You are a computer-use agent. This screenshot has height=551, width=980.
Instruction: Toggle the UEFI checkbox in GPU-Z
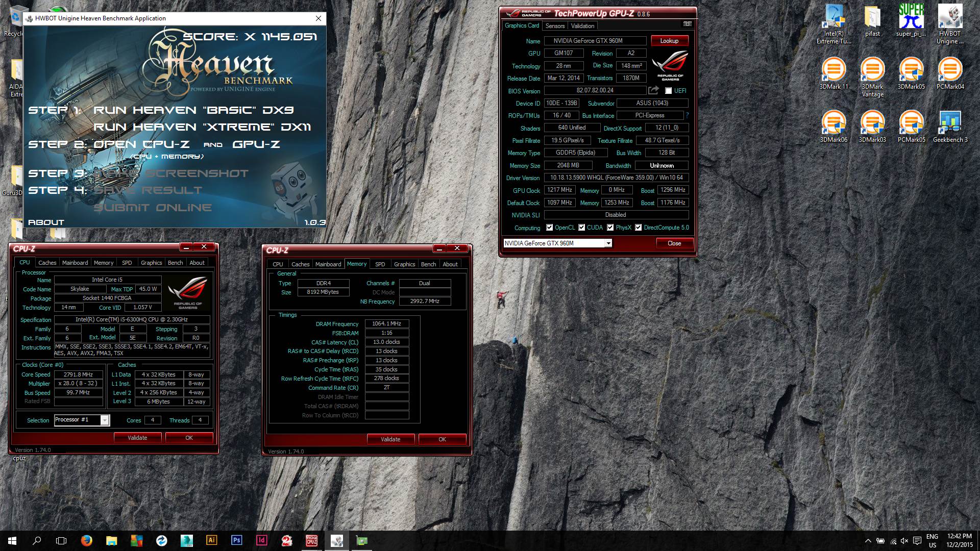[x=668, y=91]
